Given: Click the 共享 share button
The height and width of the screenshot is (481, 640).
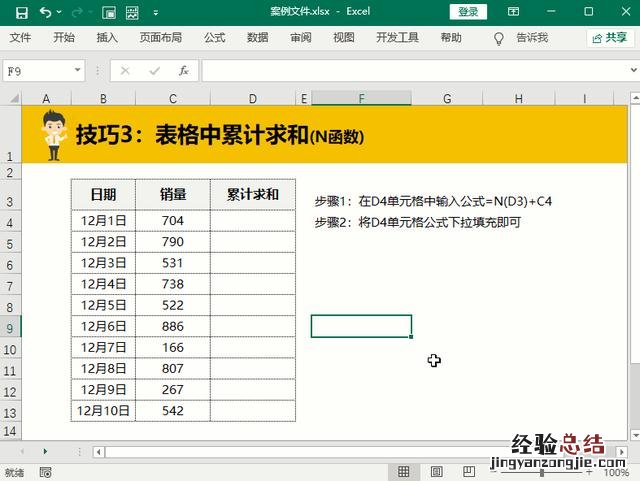Looking at the screenshot, I should (x=609, y=38).
